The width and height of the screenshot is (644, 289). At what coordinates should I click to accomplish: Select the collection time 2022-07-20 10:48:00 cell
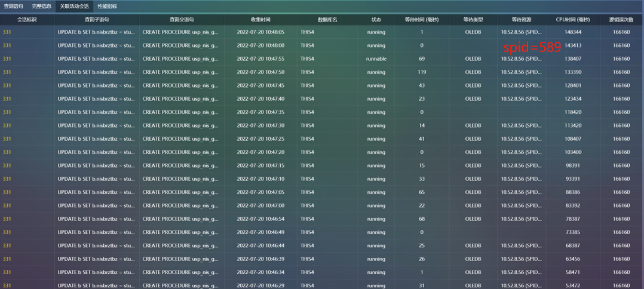[x=260, y=45]
